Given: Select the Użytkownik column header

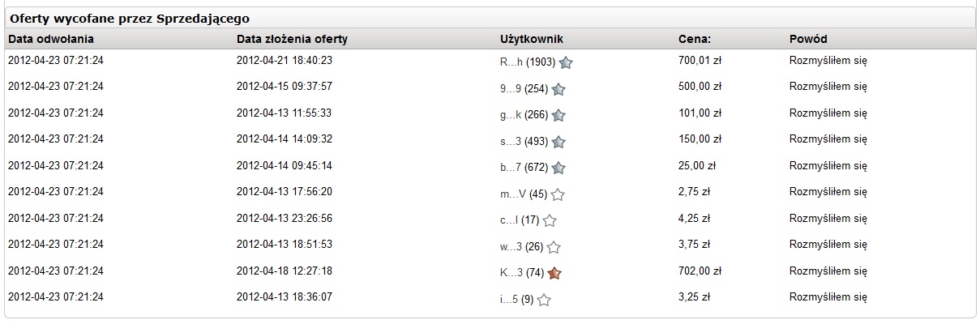Looking at the screenshot, I should point(532,39).
